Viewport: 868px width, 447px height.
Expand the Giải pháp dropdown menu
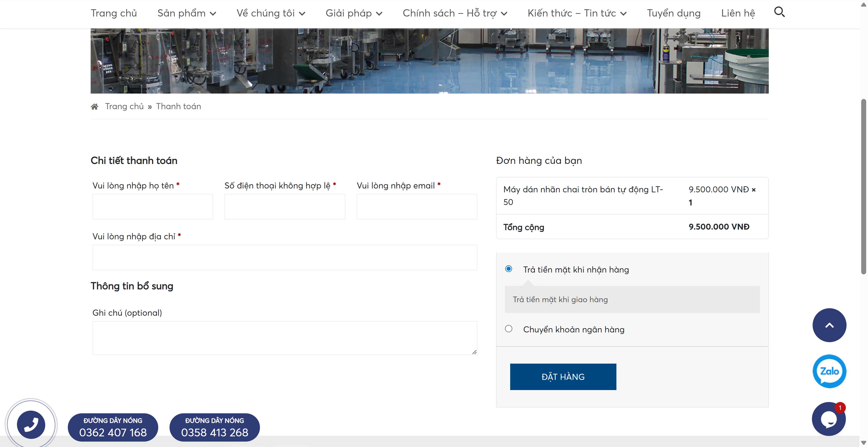point(354,14)
